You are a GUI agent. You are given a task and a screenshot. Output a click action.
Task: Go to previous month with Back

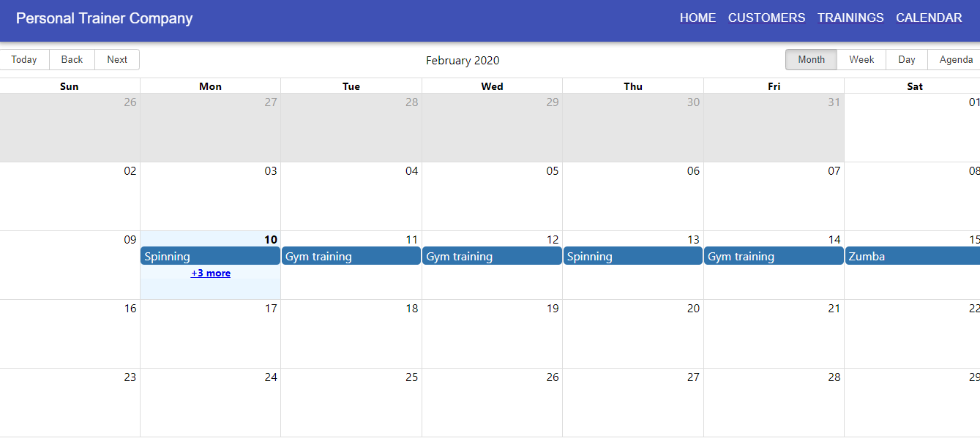[x=72, y=60]
